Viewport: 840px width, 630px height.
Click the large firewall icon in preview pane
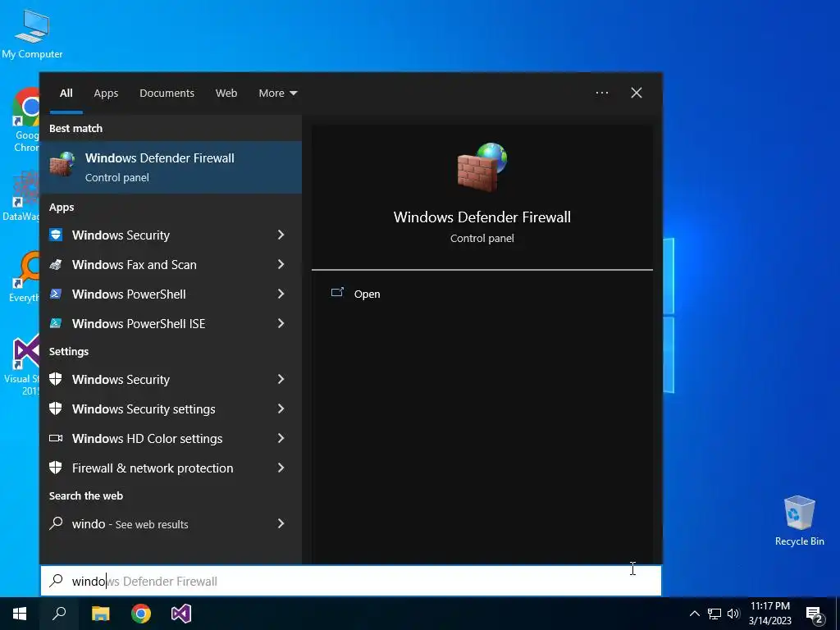482,167
